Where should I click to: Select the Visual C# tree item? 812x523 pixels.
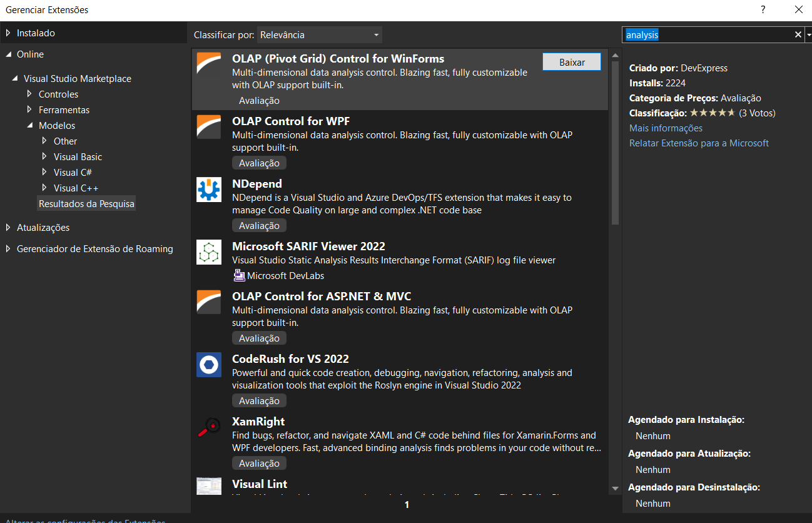tap(73, 173)
